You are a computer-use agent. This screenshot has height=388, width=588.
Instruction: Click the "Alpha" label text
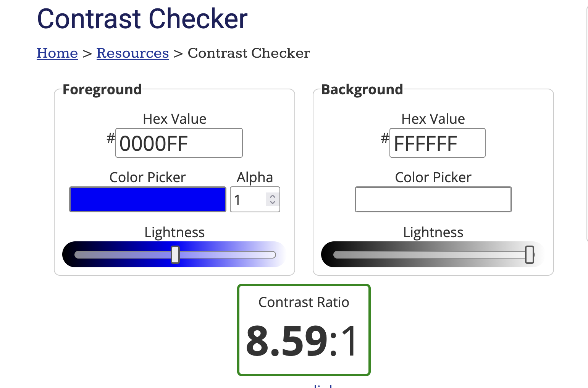pos(255,178)
